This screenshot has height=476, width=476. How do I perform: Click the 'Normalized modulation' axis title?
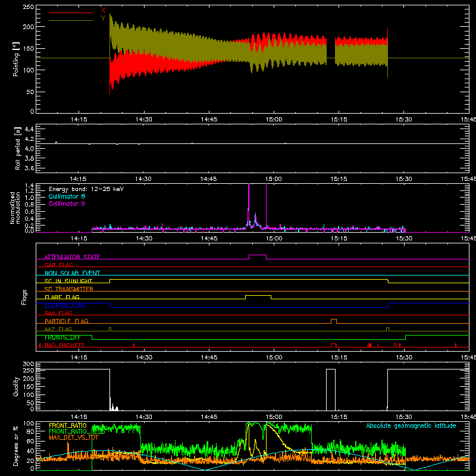click(x=15, y=208)
